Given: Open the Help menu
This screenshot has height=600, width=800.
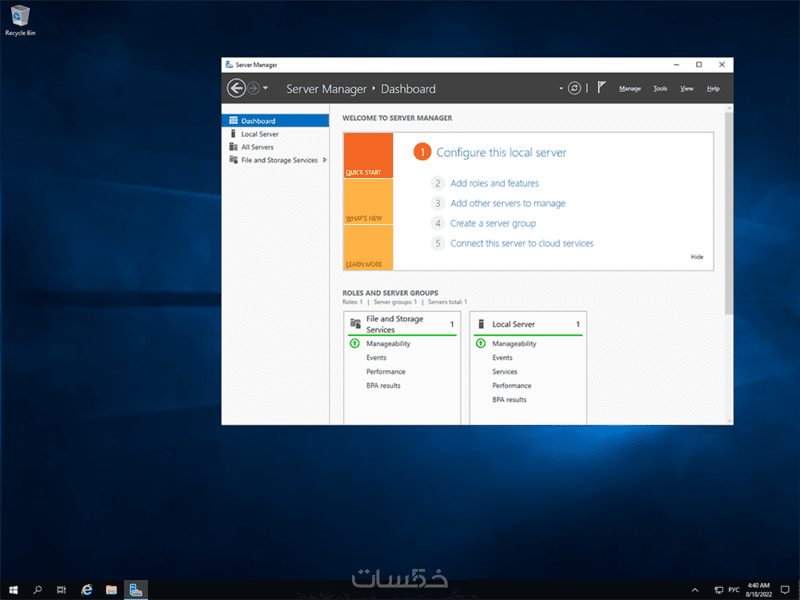Looking at the screenshot, I should 713,89.
